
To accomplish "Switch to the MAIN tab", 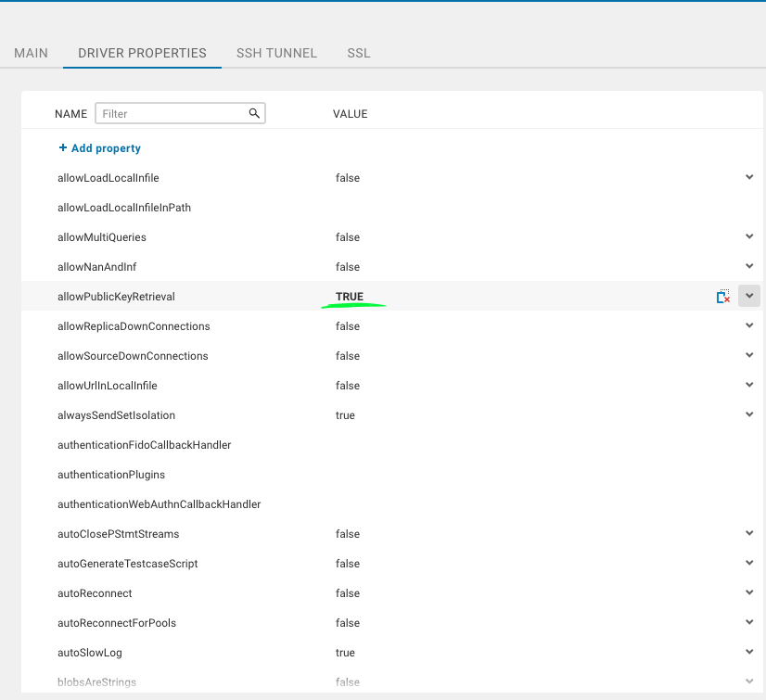I will click(31, 53).
